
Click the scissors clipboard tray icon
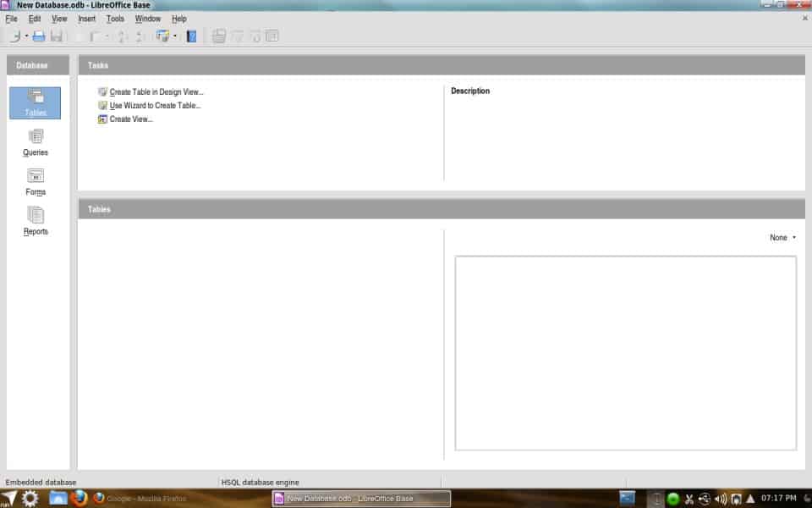click(x=689, y=500)
